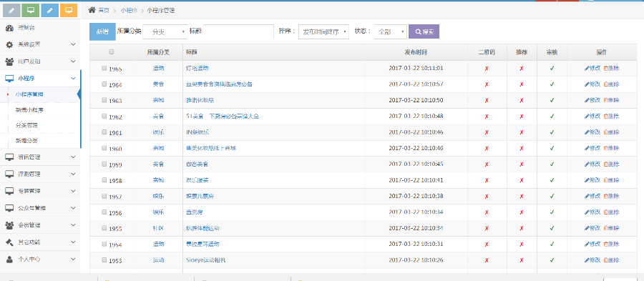Image resolution: width=644 pixels, height=281 pixels.
Task: Go to 小程序 breadcrumb link
Action: pos(129,10)
